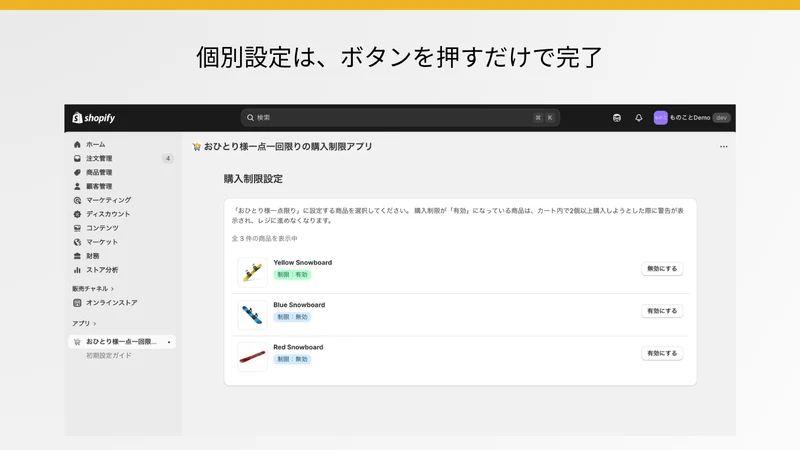This screenshot has width=800, height=450.
Task: Click the pin dot beside the app name
Action: click(x=169, y=342)
